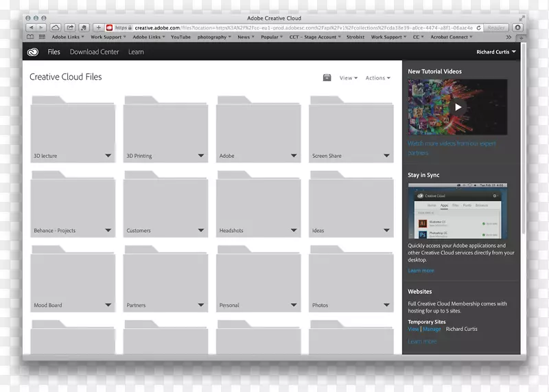
Task: Click the browser back arrow button
Action: tap(31, 27)
